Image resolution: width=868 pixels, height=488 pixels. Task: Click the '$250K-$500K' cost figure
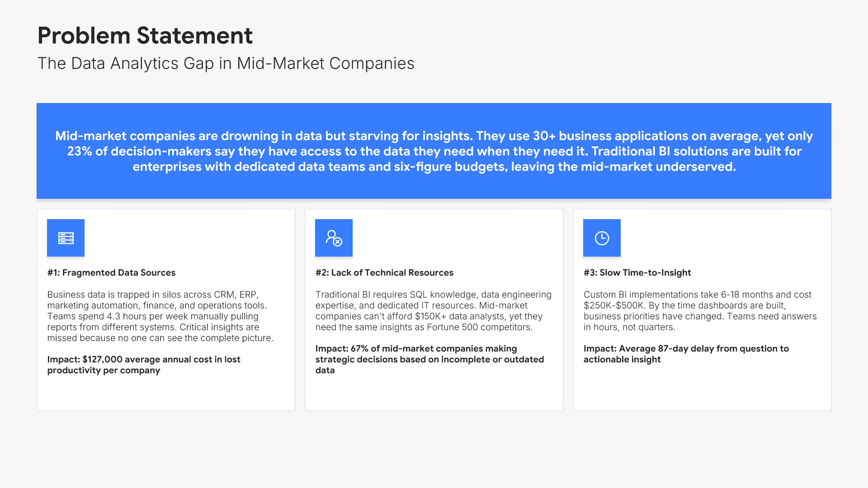point(613,305)
